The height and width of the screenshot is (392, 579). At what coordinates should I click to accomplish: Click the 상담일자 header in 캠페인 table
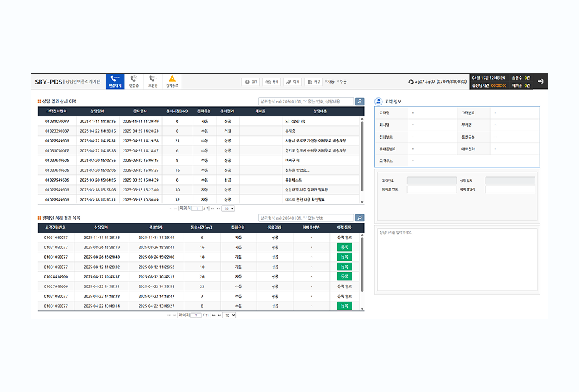coord(101,228)
